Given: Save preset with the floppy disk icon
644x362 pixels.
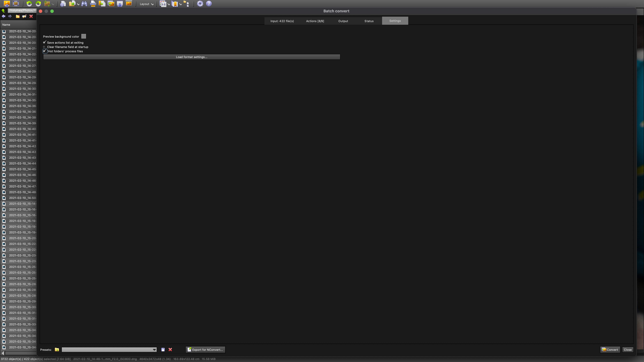Looking at the screenshot, I should tap(163, 350).
